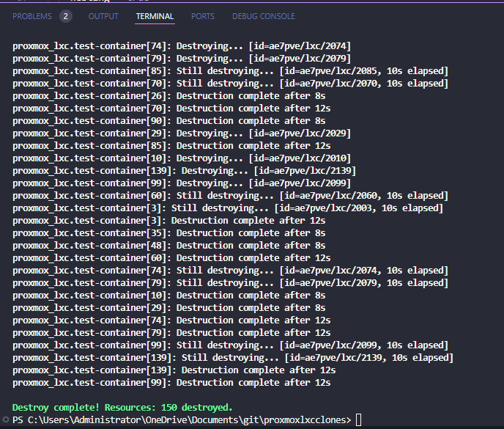The image size is (504, 429).
Task: Click the command status circle beside the PS prompt
Action: pos(5,419)
